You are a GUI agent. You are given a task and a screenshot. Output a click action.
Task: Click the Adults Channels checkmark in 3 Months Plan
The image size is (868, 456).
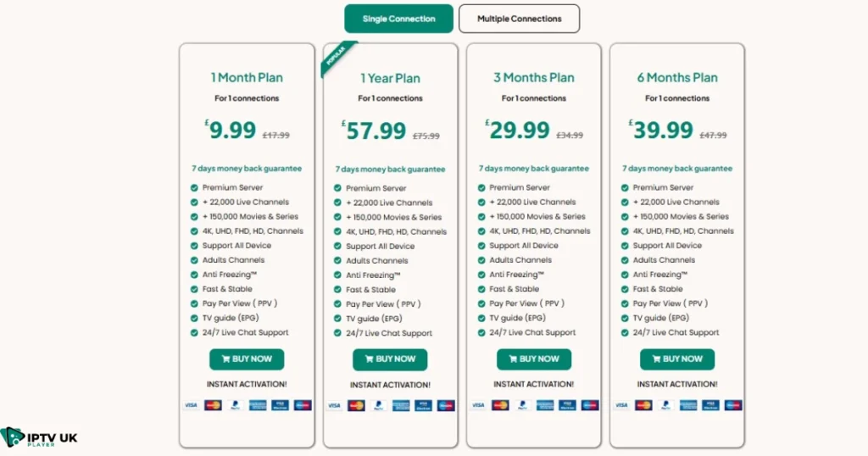[481, 260]
